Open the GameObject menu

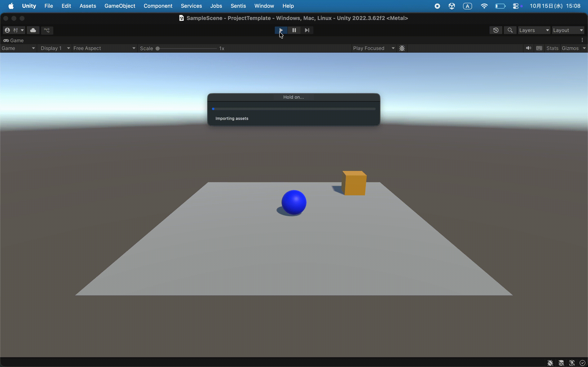[120, 6]
